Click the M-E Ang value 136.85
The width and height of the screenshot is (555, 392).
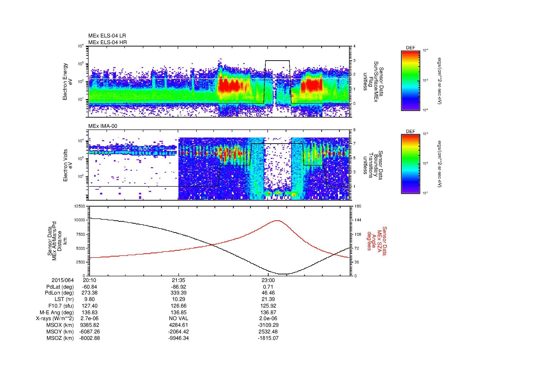coord(178,312)
